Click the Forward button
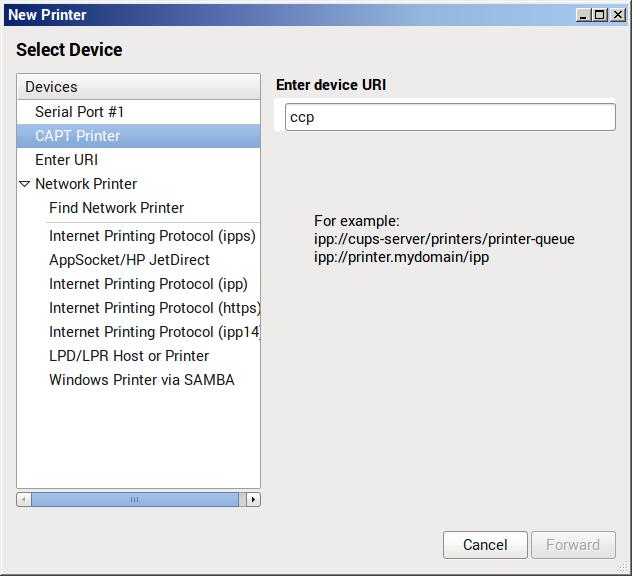Image resolution: width=632 pixels, height=576 pixels. click(573, 545)
